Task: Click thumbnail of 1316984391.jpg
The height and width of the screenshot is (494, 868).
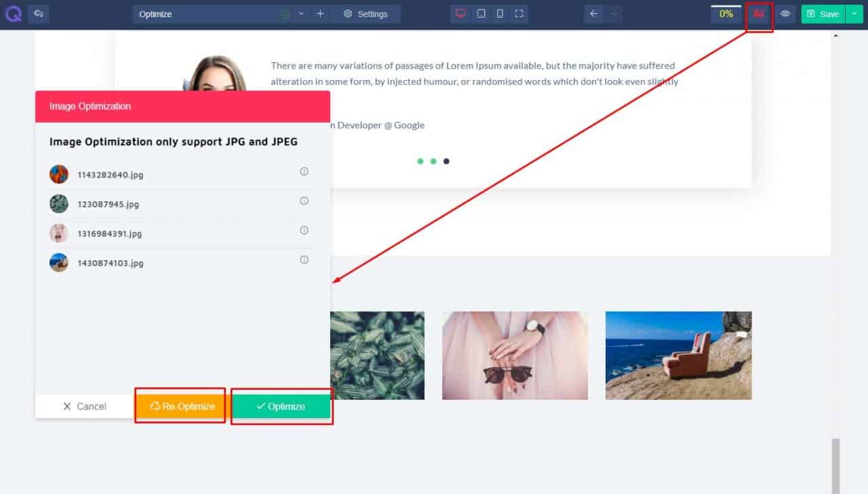Action: pyautogui.click(x=59, y=233)
